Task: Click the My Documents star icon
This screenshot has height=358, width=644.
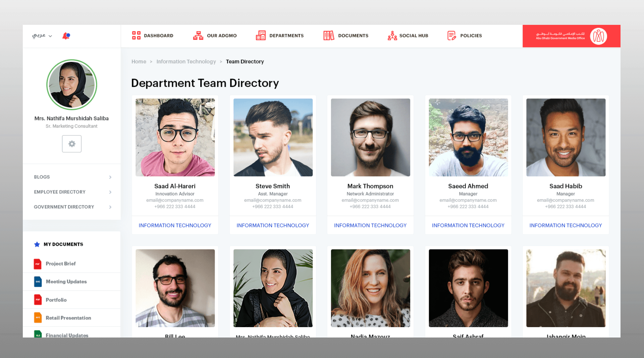Action: pos(37,244)
